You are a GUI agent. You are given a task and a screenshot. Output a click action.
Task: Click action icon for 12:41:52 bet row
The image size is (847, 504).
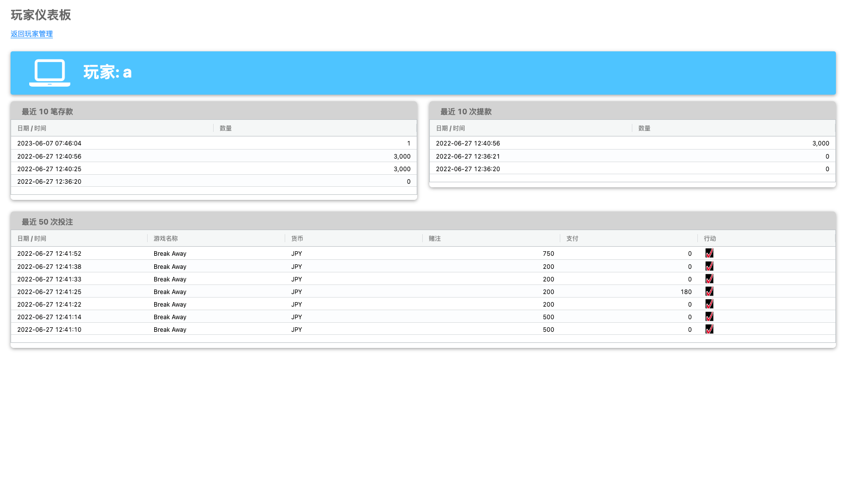coord(709,253)
